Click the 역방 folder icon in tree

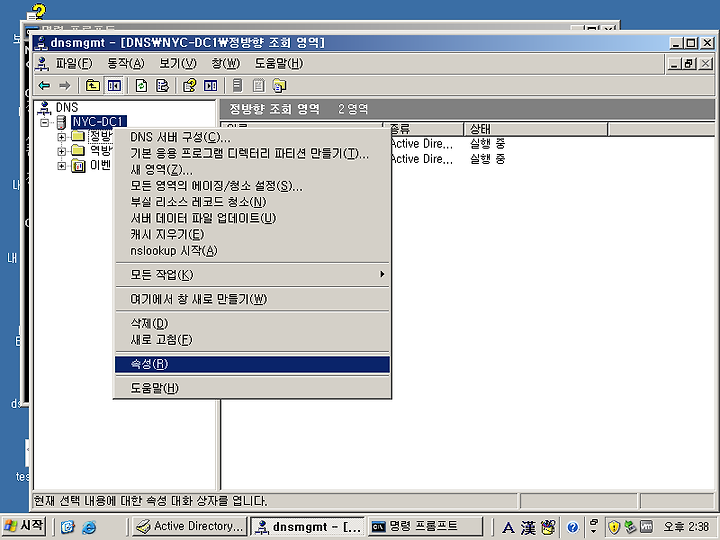(x=79, y=151)
